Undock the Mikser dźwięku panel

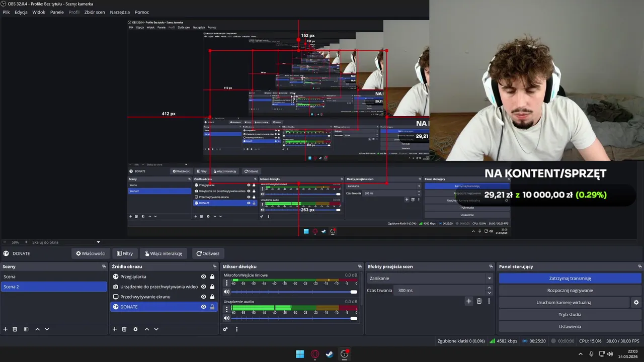point(360,266)
